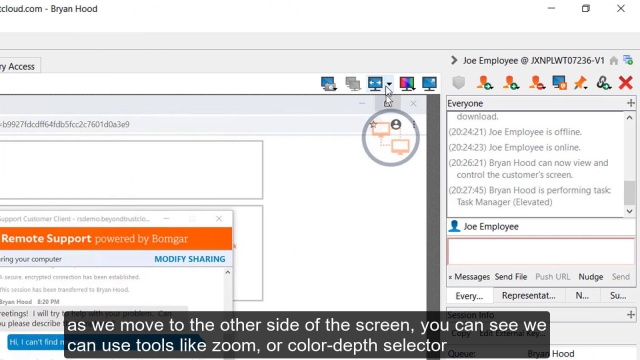Click Send File in chat toolbar
This screenshot has height=360, width=640.
pyautogui.click(x=511, y=277)
